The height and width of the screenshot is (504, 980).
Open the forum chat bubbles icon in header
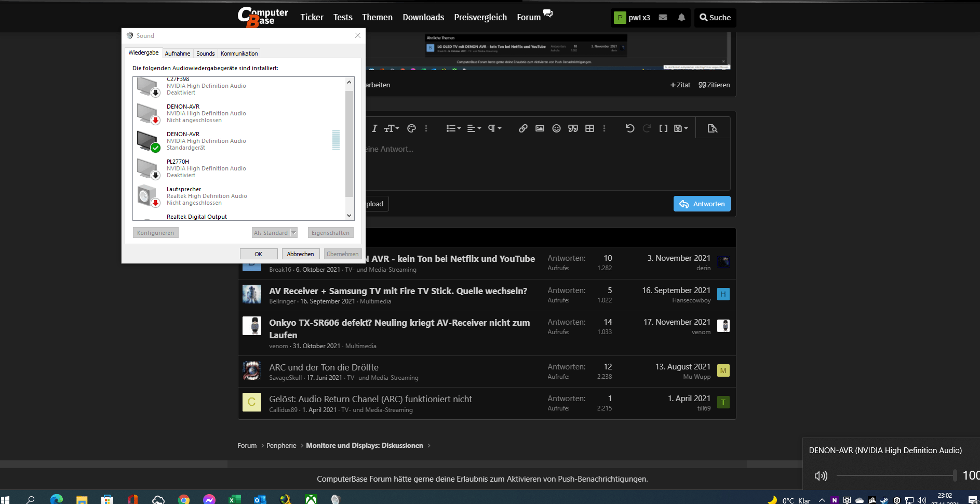pos(548,13)
